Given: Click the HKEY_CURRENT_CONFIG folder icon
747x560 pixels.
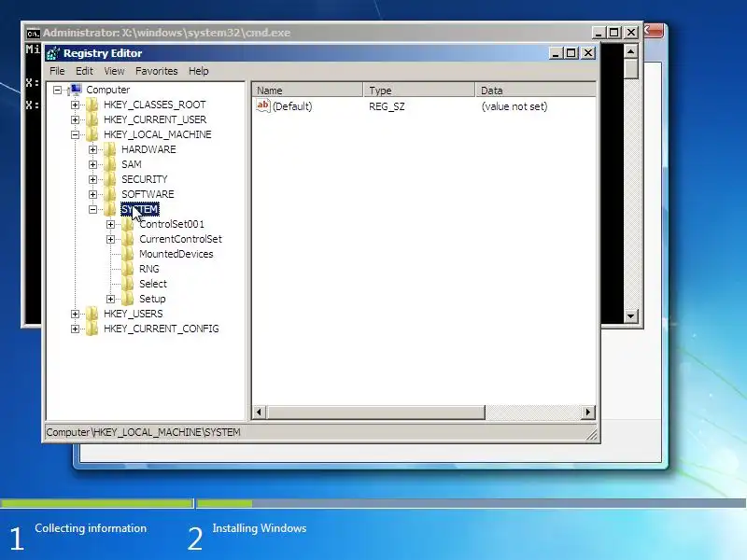Looking at the screenshot, I should point(92,329).
